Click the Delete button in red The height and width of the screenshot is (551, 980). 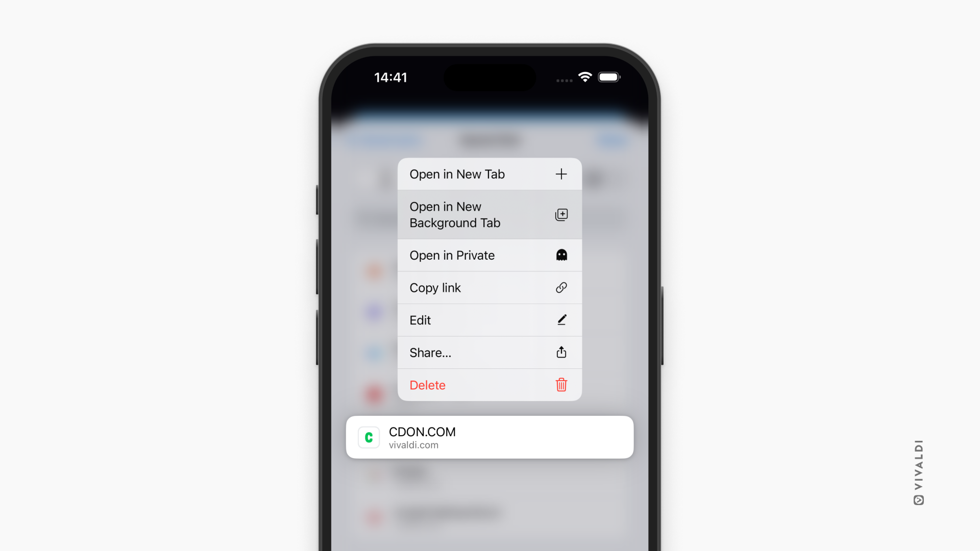488,385
